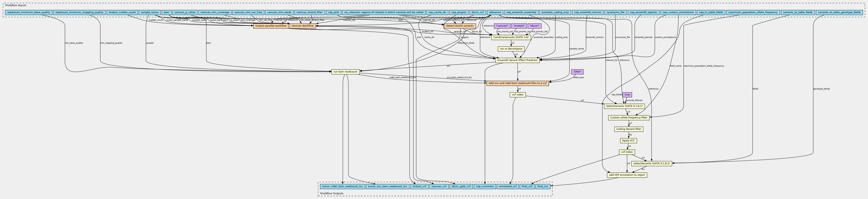Select the Ensembl Variant Effect Predictor step

(517, 60)
